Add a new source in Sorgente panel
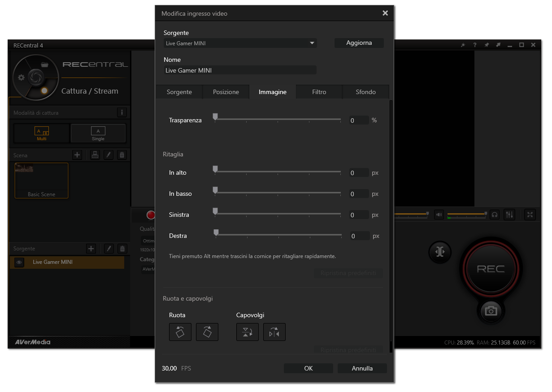The image size is (552, 392). 91,249
